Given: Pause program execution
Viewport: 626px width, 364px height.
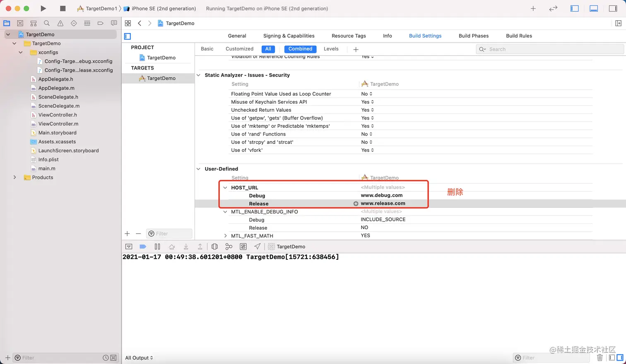Looking at the screenshot, I should click(x=157, y=247).
